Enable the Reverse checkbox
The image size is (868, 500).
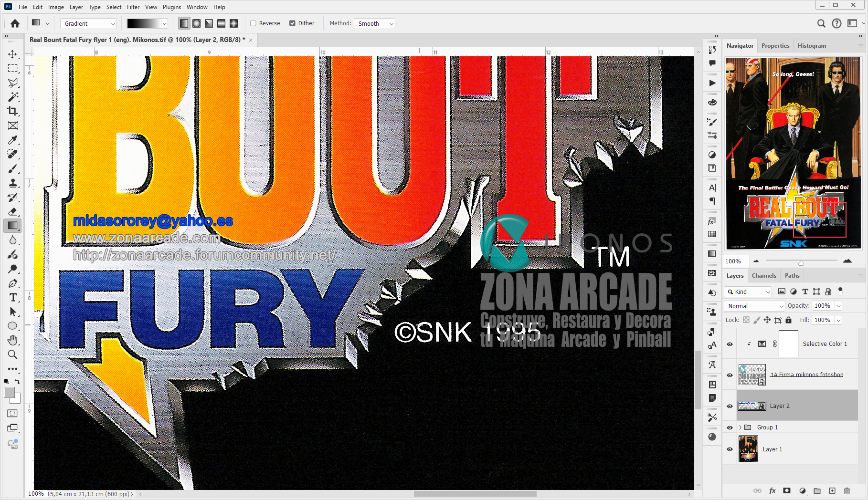pos(254,23)
